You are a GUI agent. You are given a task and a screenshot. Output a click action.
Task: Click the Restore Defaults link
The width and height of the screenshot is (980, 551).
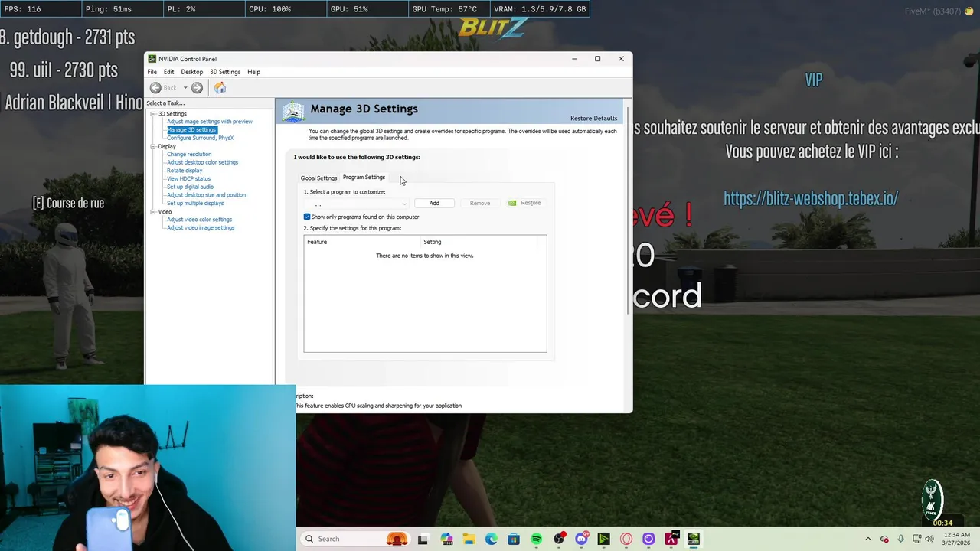tap(593, 119)
